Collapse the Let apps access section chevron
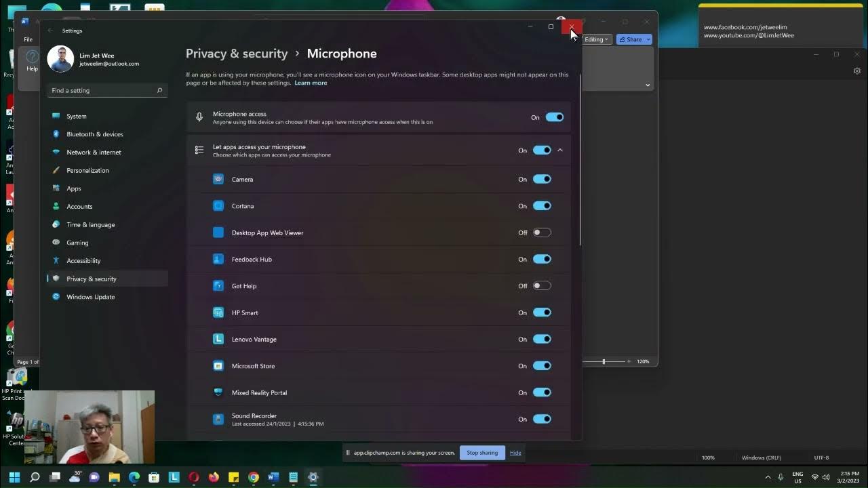Screen dimensions: 868x488 [560, 150]
